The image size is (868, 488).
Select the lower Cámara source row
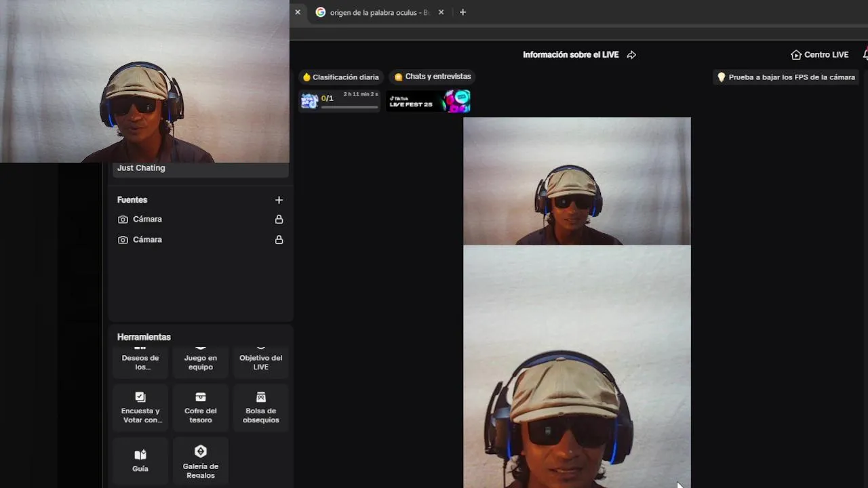click(x=200, y=240)
